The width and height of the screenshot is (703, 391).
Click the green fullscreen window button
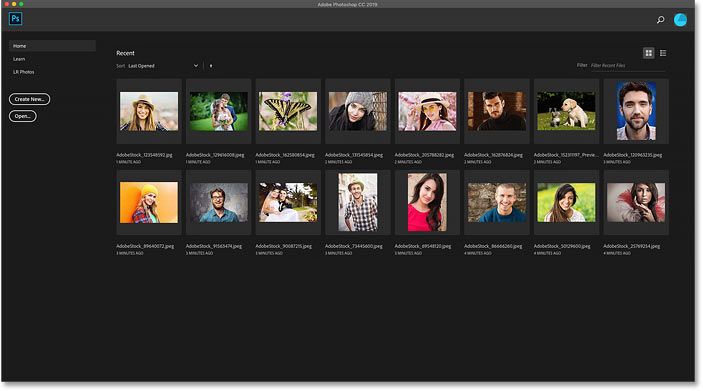click(x=21, y=4)
